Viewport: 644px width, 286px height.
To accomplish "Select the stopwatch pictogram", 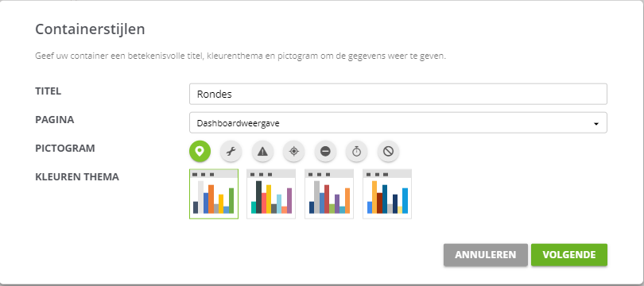I will pos(356,152).
